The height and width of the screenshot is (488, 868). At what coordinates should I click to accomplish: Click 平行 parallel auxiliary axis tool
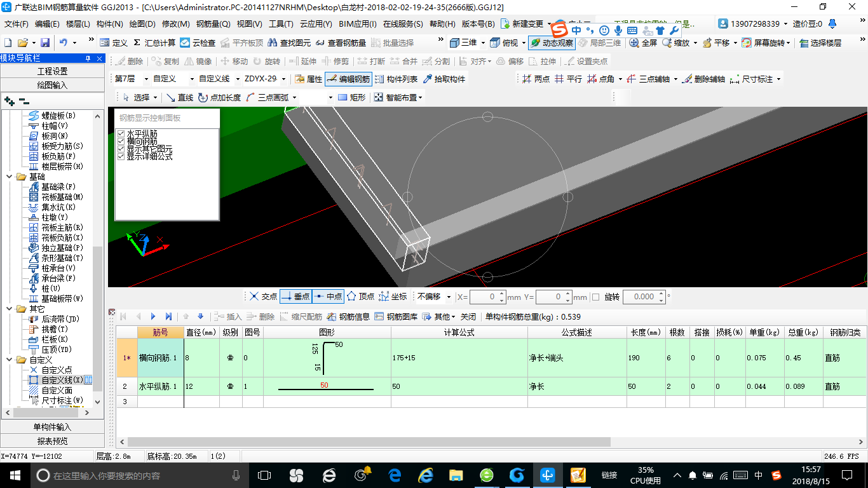coord(568,79)
